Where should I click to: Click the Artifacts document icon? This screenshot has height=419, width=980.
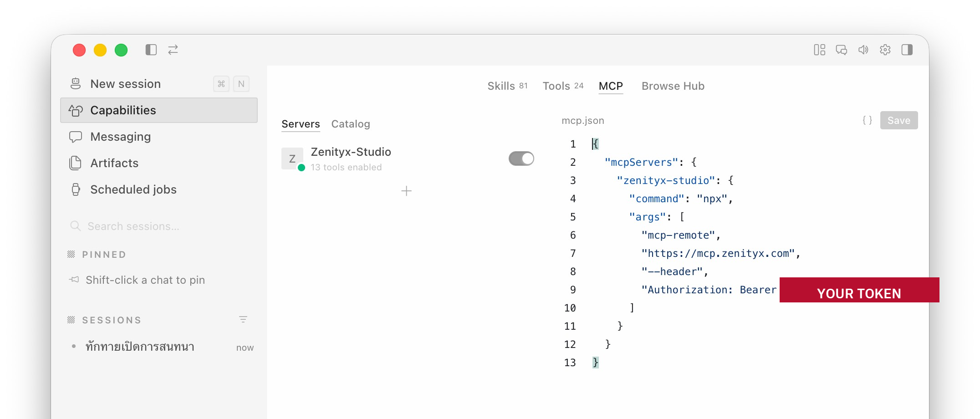(76, 163)
